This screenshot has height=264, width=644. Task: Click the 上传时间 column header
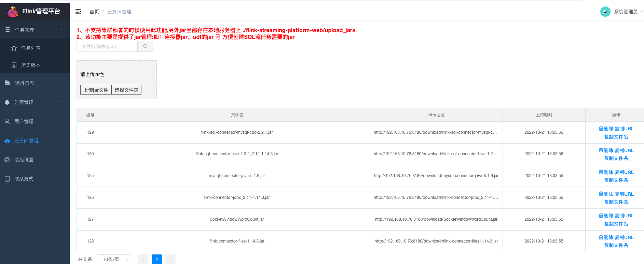544,115
